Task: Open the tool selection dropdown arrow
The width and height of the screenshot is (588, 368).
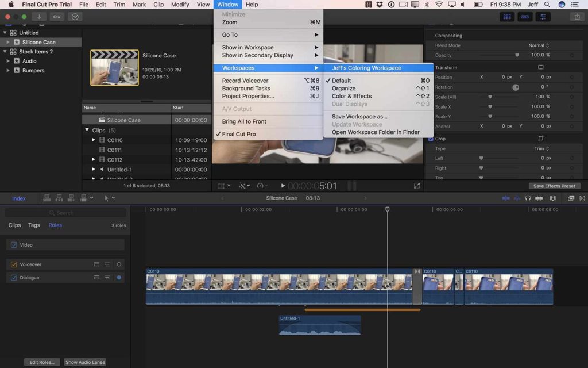Action: (114, 198)
